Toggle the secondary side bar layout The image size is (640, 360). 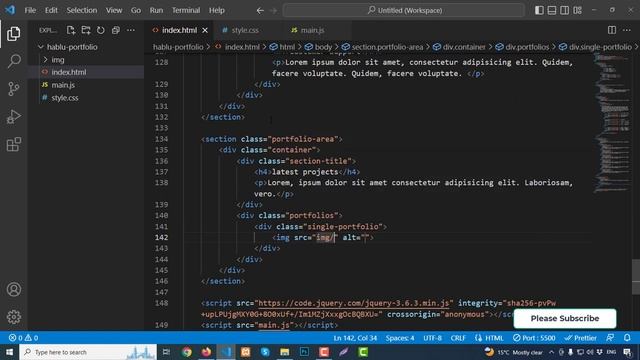point(564,10)
